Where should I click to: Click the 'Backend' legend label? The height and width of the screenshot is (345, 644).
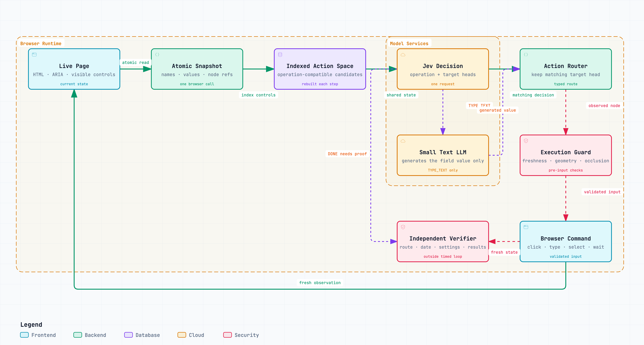pos(95,335)
